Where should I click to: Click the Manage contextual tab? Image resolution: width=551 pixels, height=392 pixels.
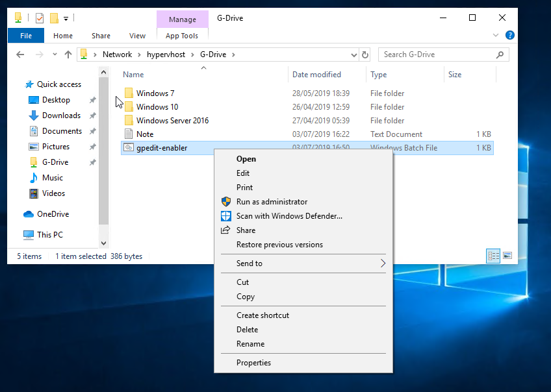(183, 19)
